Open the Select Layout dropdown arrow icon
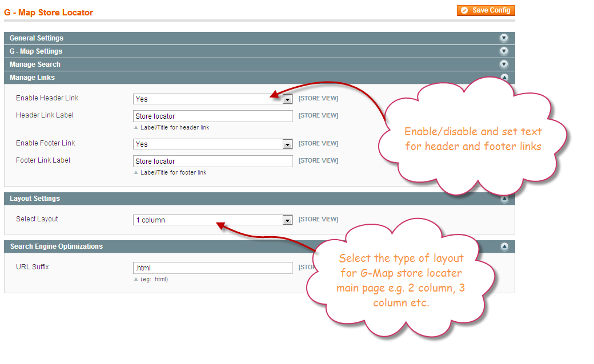The image size is (594, 364). [x=288, y=220]
